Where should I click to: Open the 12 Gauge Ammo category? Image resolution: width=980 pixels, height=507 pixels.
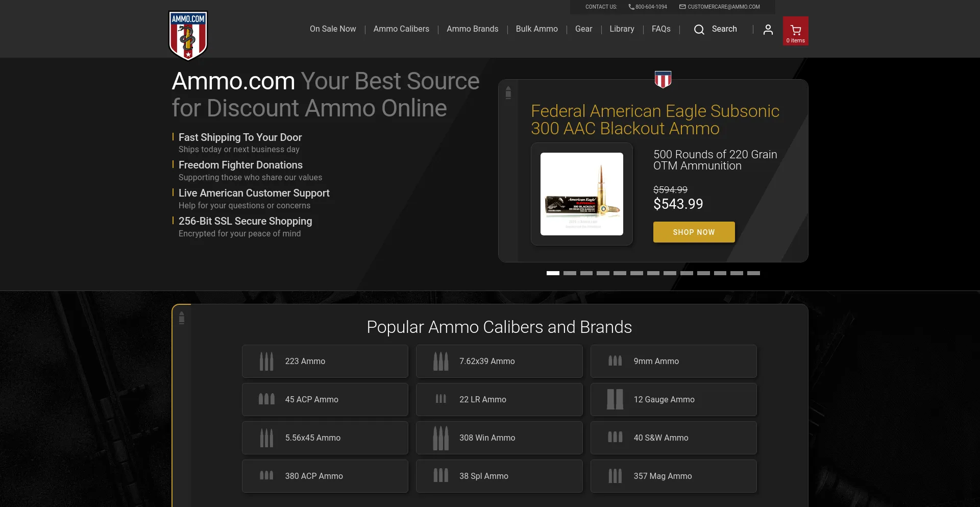(x=674, y=399)
